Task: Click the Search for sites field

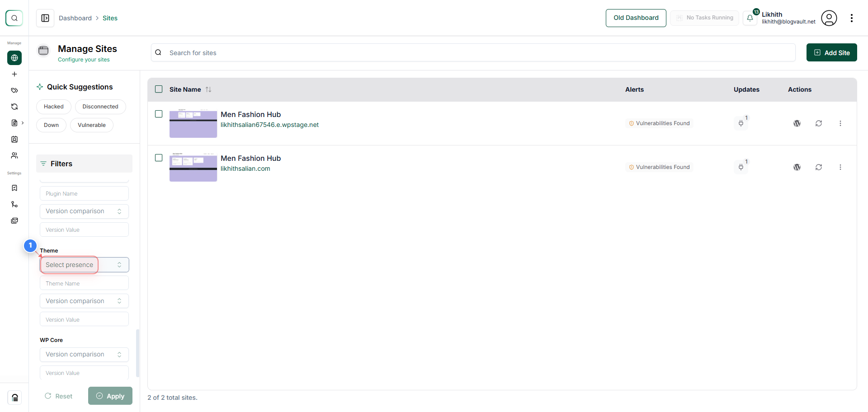Action: pyautogui.click(x=473, y=52)
